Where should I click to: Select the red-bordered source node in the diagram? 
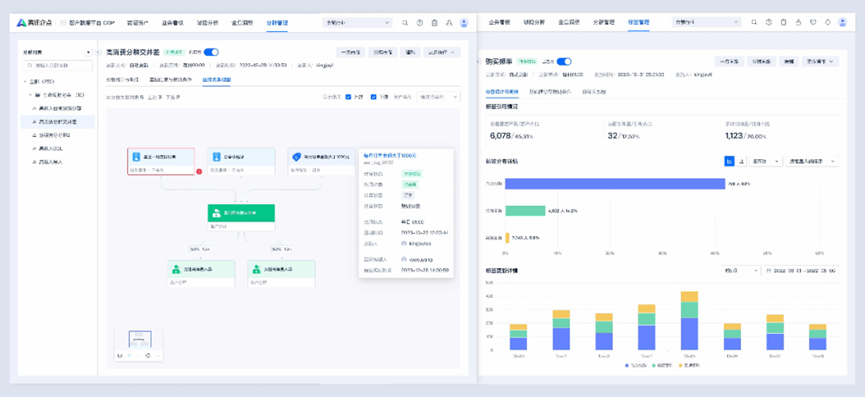(161, 161)
